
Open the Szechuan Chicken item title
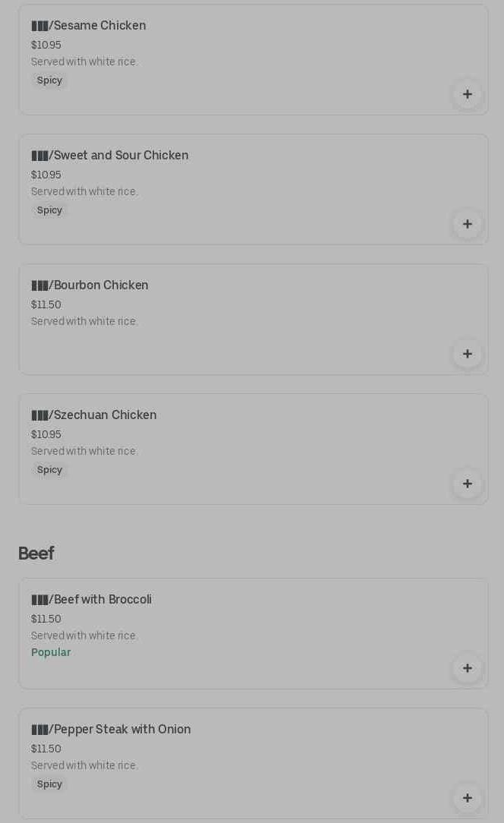pyautogui.click(x=94, y=415)
